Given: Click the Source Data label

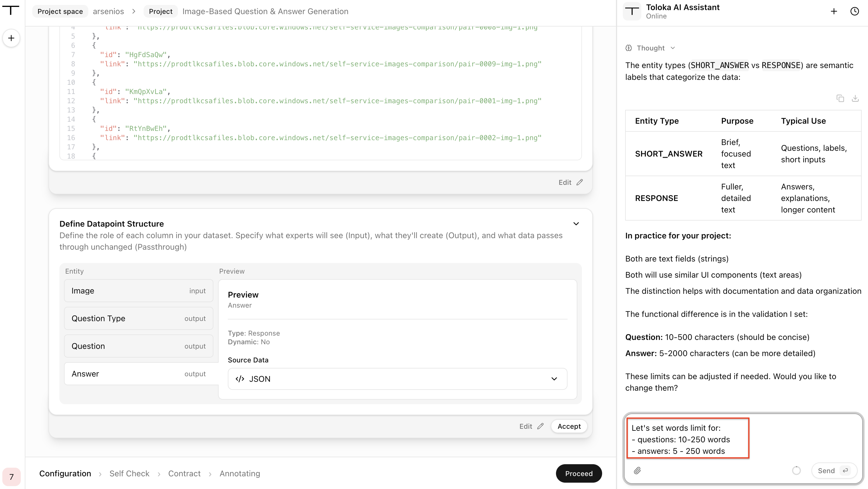Looking at the screenshot, I should 248,360.
